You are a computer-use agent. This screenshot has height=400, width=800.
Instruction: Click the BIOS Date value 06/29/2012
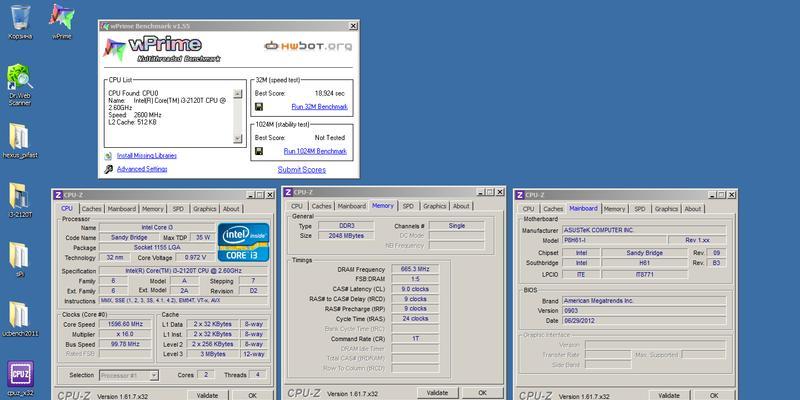[644, 321]
